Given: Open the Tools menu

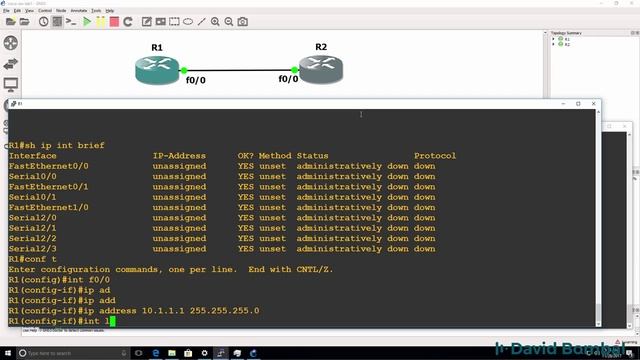Looking at the screenshot, I should coord(96,11).
